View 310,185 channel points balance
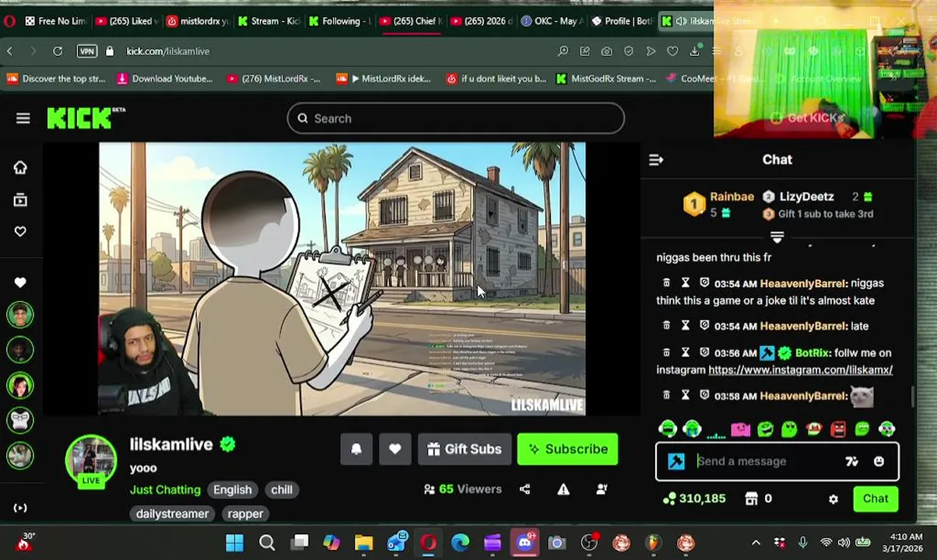Viewport: 937px width, 560px height. (694, 499)
